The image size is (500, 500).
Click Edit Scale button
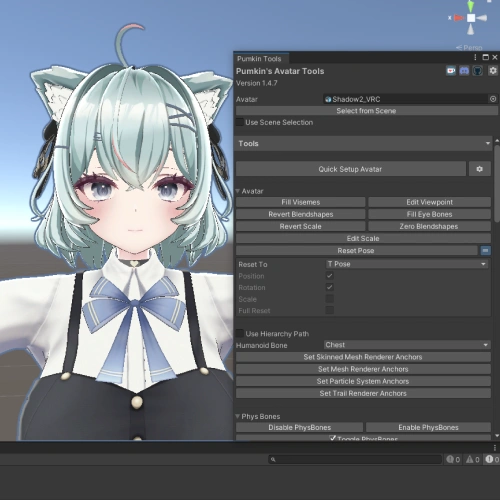point(363,238)
